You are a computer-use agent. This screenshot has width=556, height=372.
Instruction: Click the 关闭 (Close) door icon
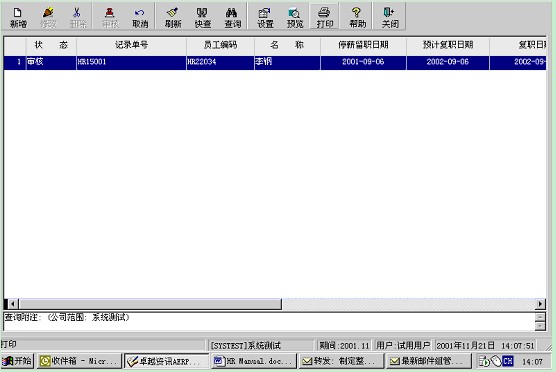(390, 17)
